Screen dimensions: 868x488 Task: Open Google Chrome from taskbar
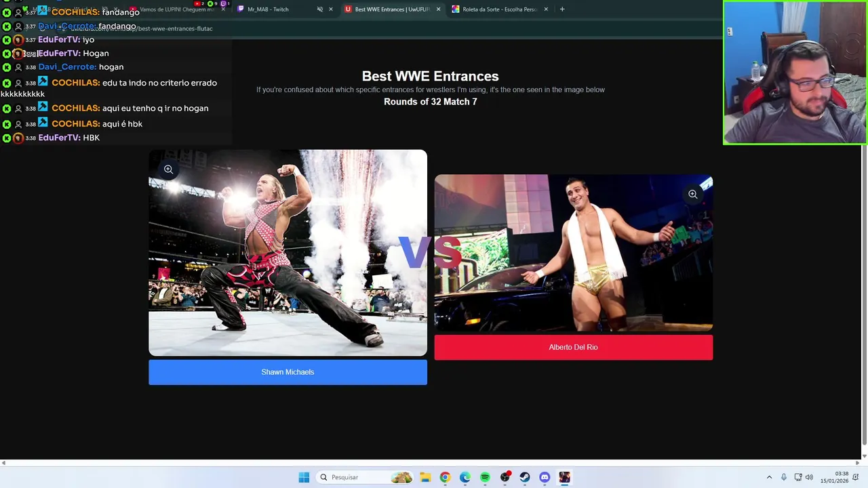(x=445, y=477)
